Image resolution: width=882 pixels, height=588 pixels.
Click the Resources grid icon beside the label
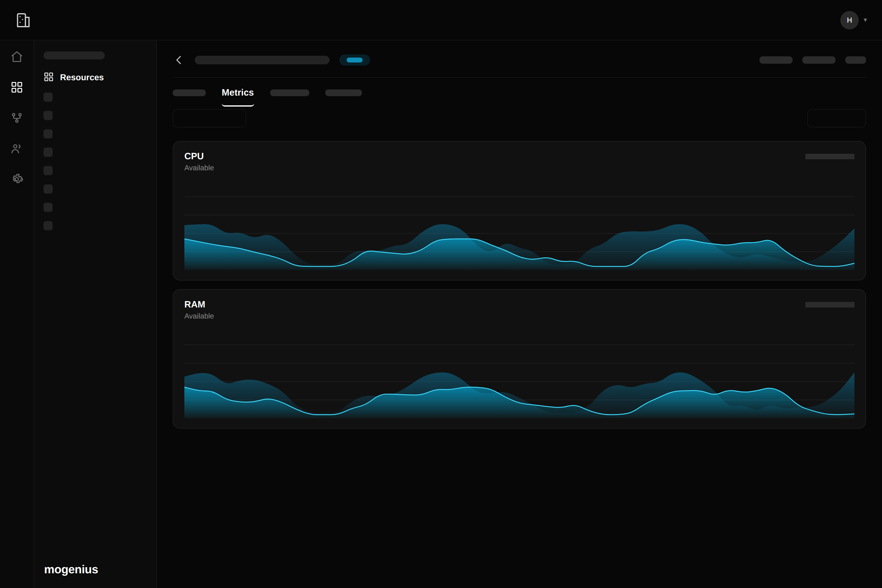click(49, 77)
